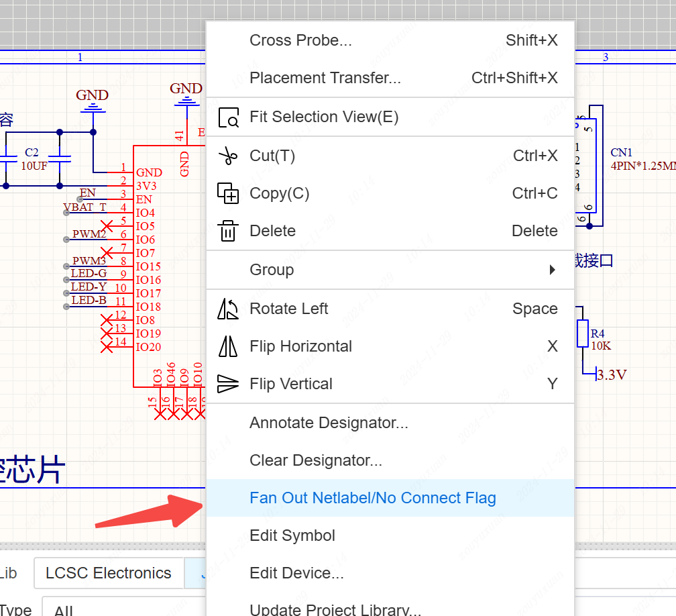Screen dimensions: 676x616
Task: Click Edit Device menu entry
Action: click(296, 573)
